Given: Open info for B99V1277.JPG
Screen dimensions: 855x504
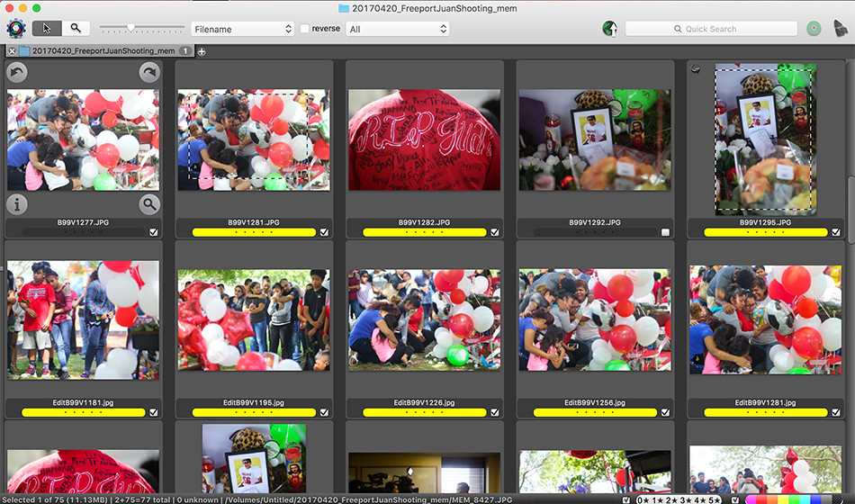Looking at the screenshot, I should click(17, 204).
